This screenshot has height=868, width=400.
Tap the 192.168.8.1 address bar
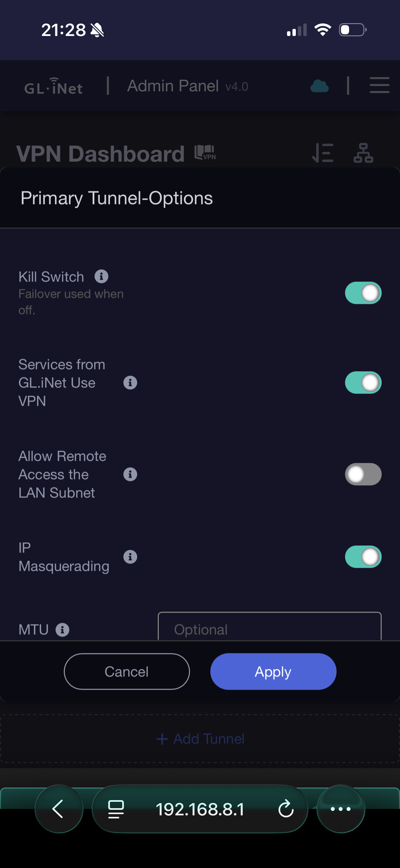(x=200, y=809)
